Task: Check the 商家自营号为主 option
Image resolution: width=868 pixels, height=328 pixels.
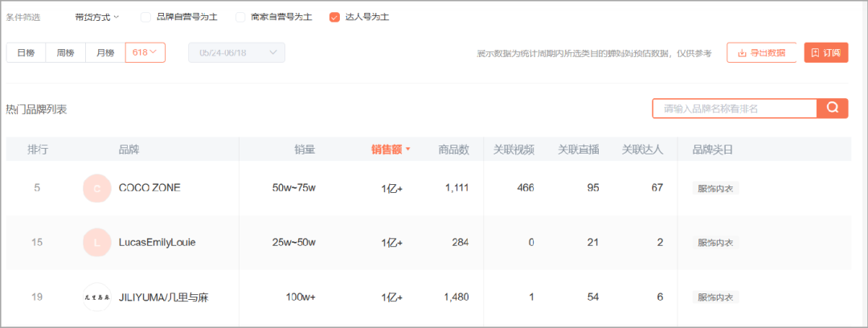Action: 240,17
